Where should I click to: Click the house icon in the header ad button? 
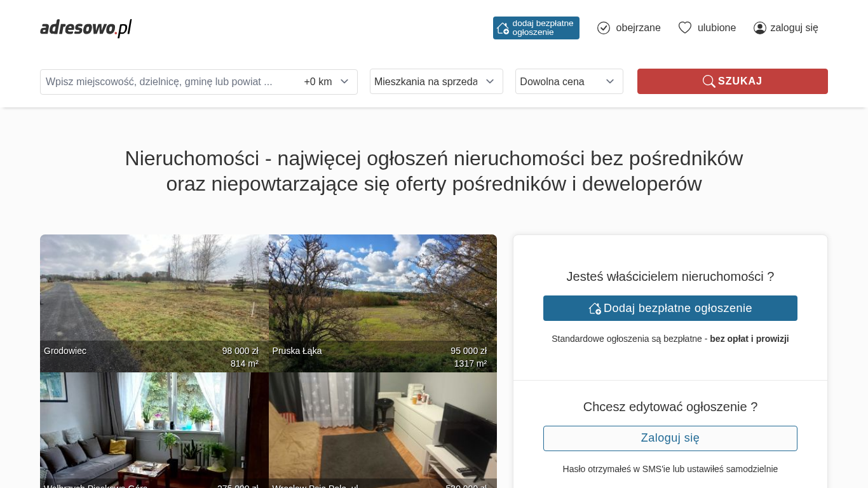[503, 28]
